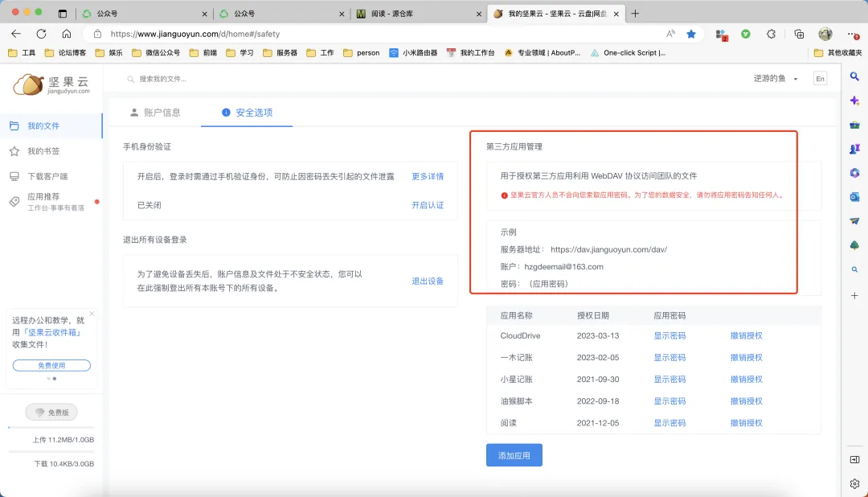Open the collections icon in toolbar
The height and width of the screenshot is (497, 868).
click(x=799, y=34)
